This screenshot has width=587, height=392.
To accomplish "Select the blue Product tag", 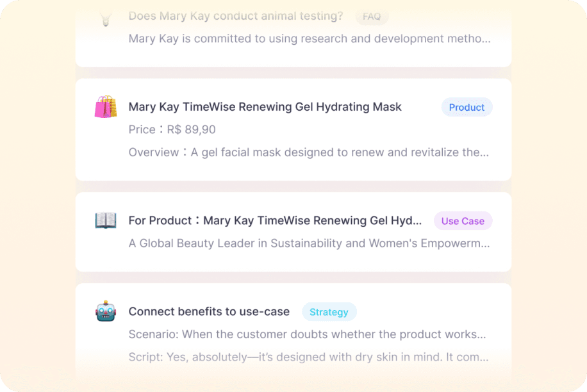I will click(467, 108).
